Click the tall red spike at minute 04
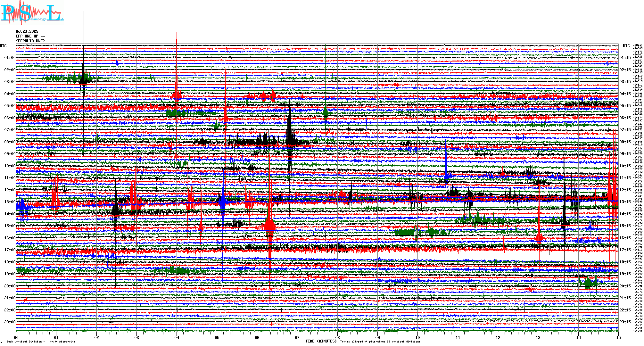This screenshot has height=346, width=644. (176, 64)
